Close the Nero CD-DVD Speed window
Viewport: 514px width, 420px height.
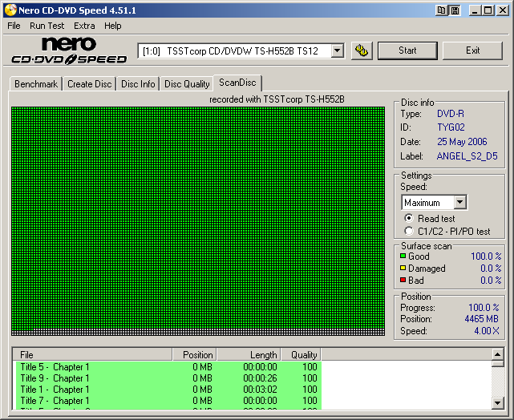502,10
